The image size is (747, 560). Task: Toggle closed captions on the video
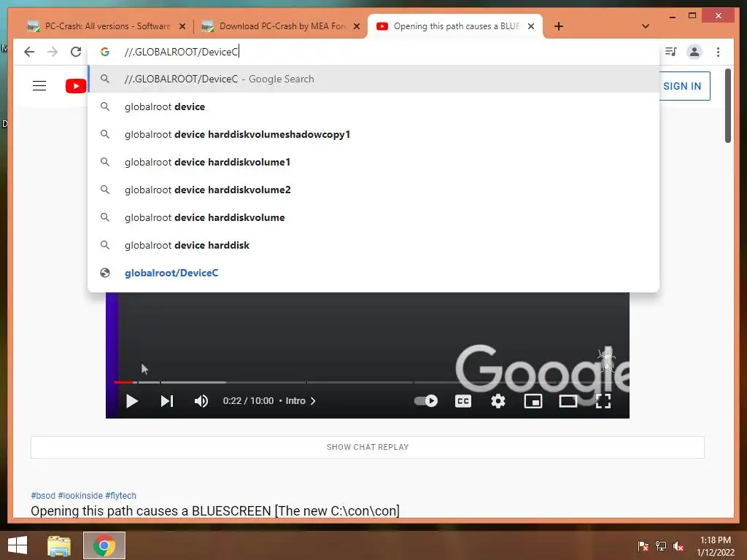[x=463, y=401]
